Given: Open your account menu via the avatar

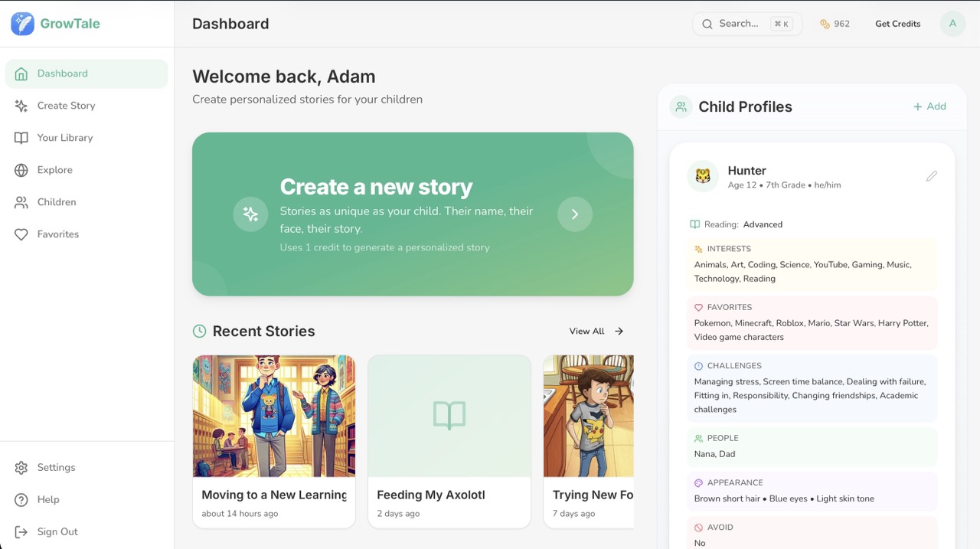Looking at the screenshot, I should (x=952, y=24).
